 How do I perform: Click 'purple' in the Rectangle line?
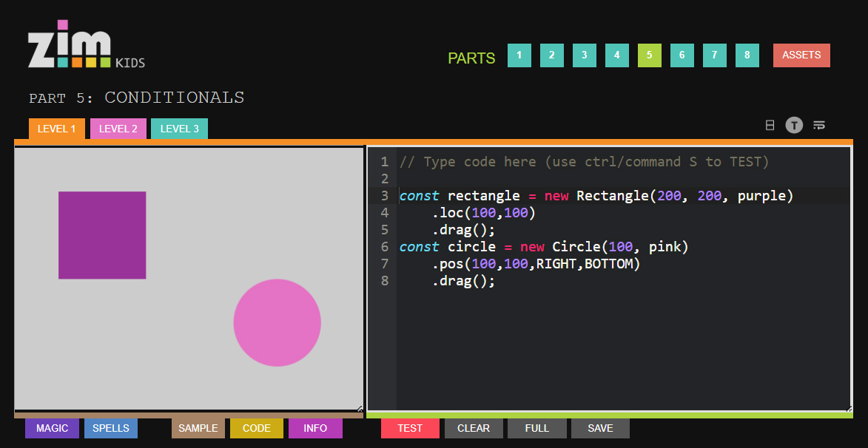click(761, 196)
